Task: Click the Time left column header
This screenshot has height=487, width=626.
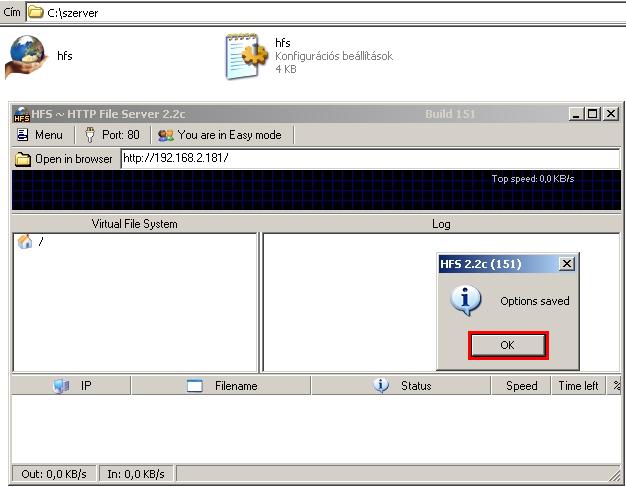Action: pos(578,386)
